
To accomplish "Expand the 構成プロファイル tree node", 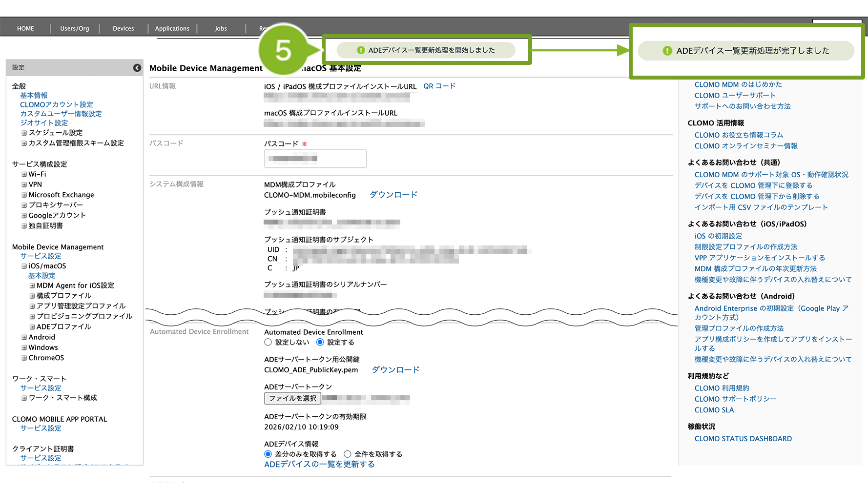I will coord(32,296).
